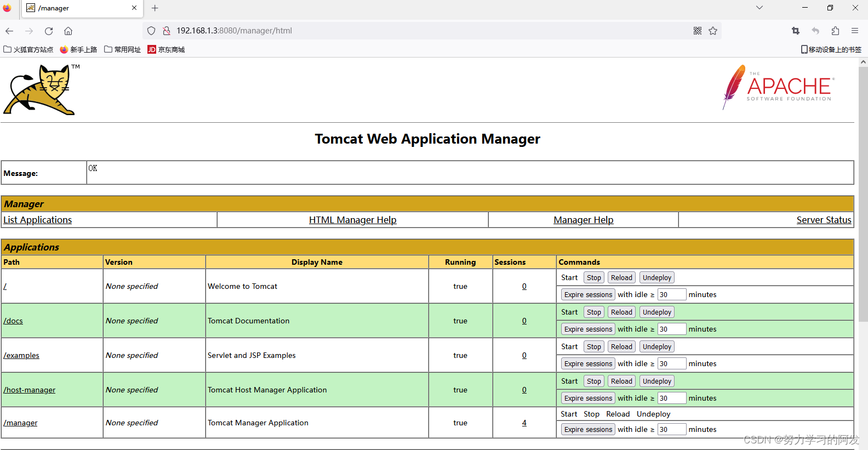Viewport: 868px width, 450px height.
Task: Click the page vertical scrollbar
Action: 863,195
